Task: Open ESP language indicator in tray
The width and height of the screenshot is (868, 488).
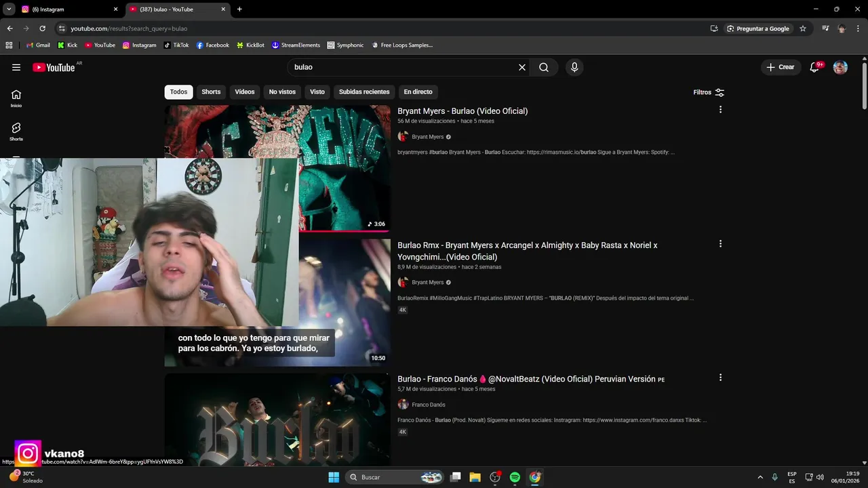Action: click(792, 477)
